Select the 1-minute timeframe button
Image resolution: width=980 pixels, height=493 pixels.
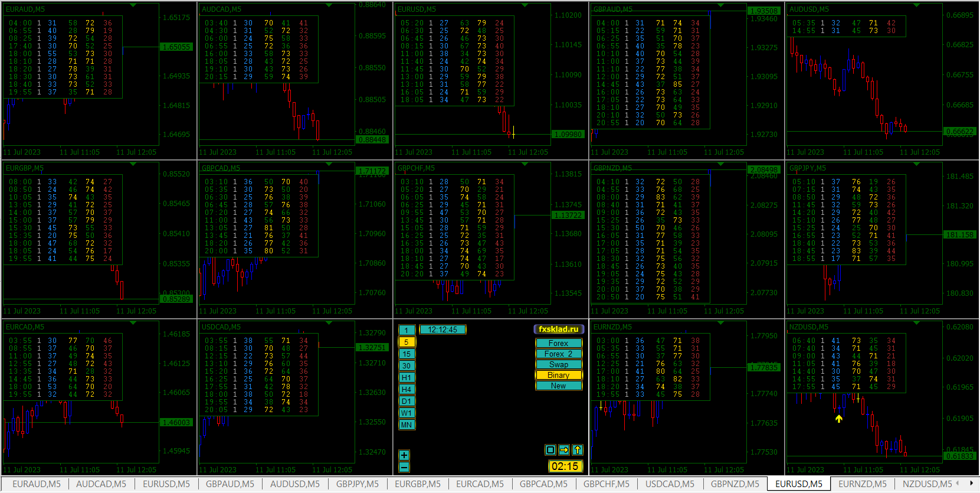[407, 330]
